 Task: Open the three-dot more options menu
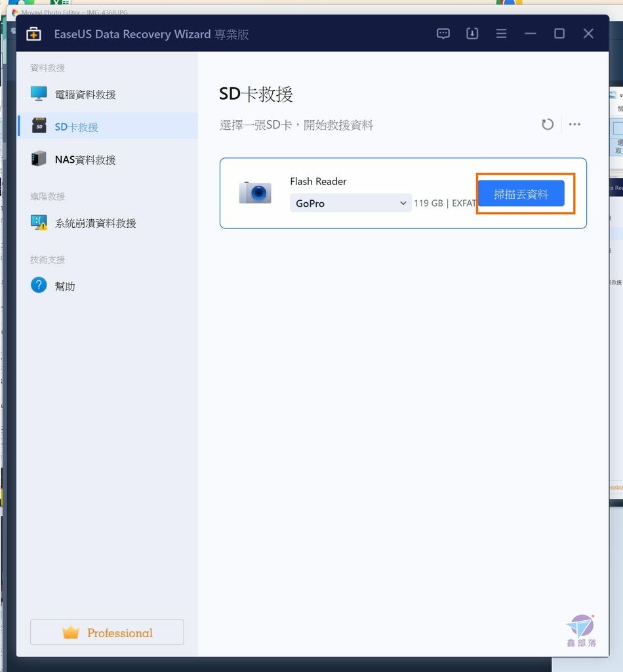click(574, 124)
